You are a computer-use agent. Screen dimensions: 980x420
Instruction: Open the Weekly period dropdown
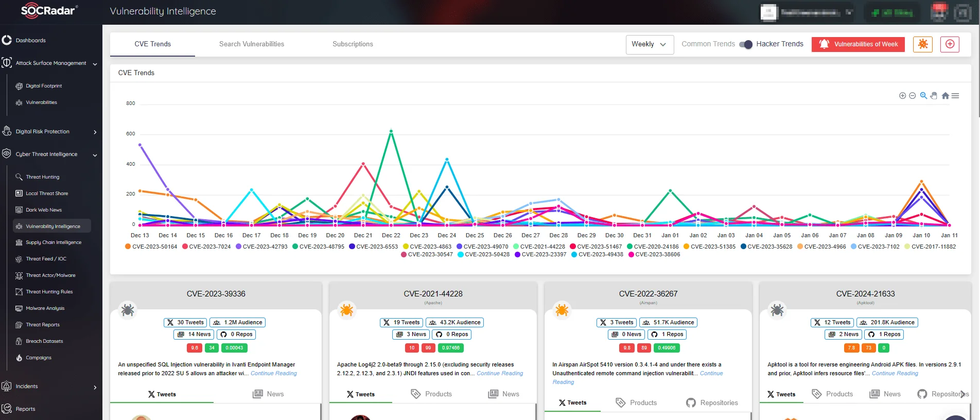650,44
